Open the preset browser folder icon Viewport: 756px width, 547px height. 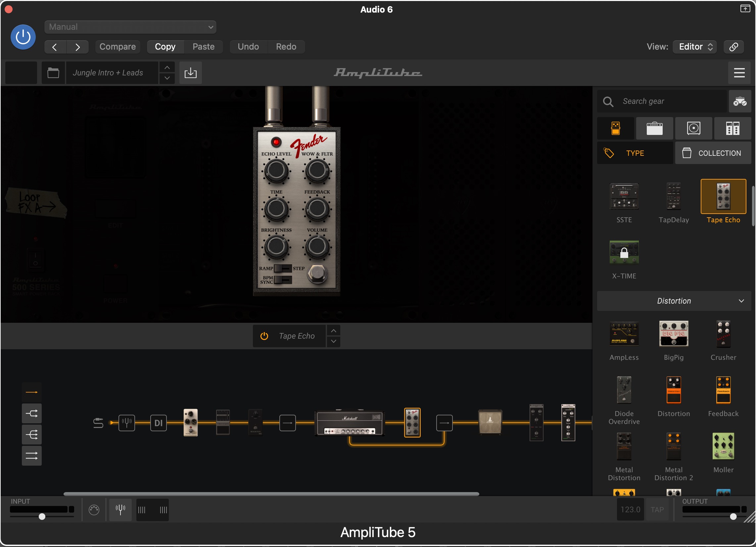tap(53, 73)
